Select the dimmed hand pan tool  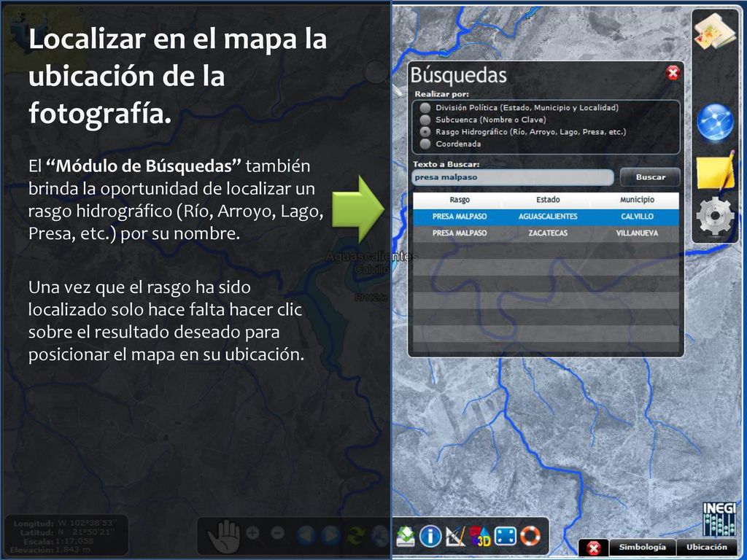click(x=225, y=536)
